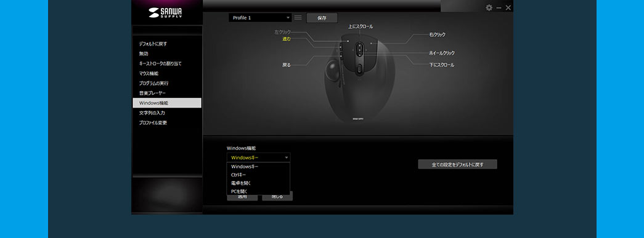The width and height of the screenshot is (644, 238).
Task: Click the 保存 save button
Action: [322, 18]
